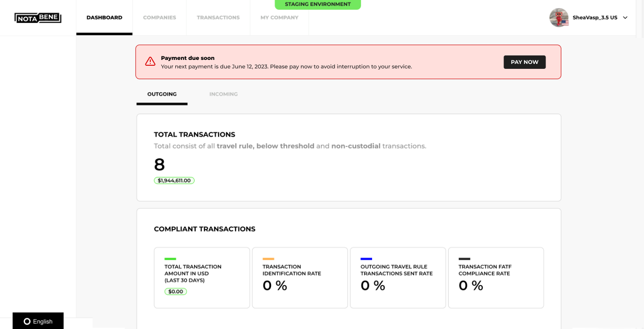
Task: Click the language selector circle icon
Action: (x=27, y=321)
